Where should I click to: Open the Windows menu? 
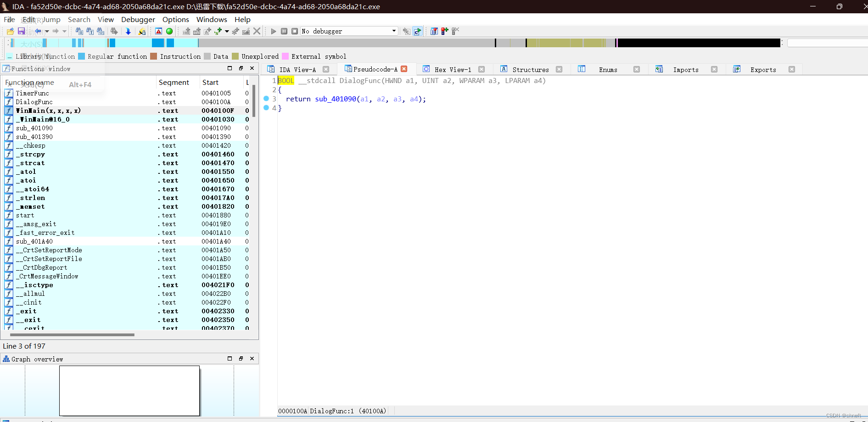(x=212, y=19)
